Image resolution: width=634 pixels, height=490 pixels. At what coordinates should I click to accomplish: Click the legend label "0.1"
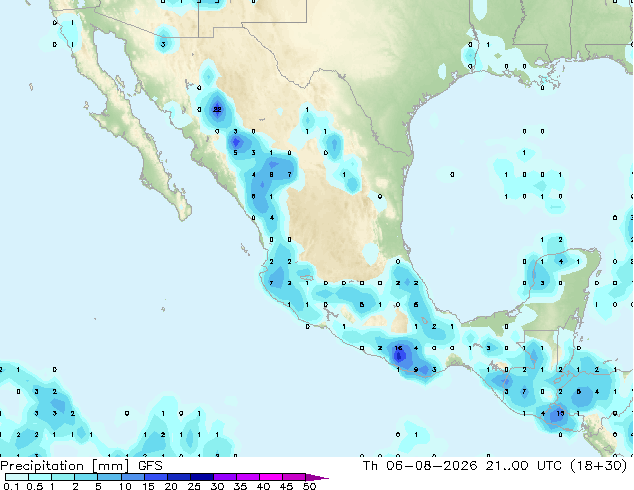(x=11, y=486)
